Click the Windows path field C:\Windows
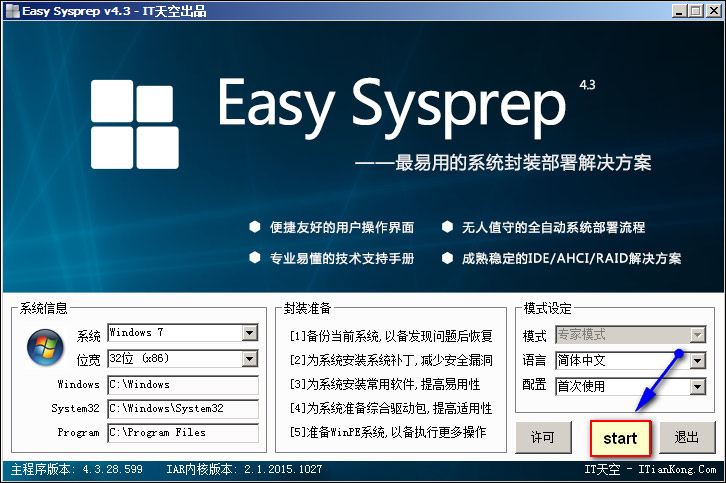This screenshot has height=483, width=726. pos(183,384)
